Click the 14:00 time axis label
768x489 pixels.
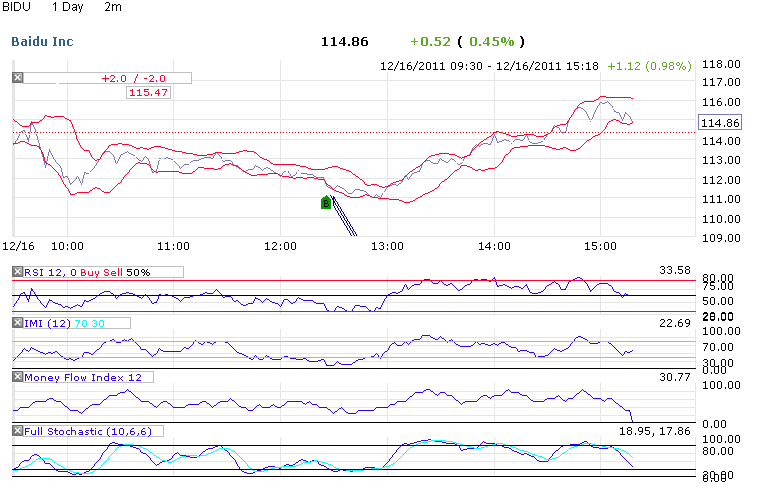(x=494, y=246)
